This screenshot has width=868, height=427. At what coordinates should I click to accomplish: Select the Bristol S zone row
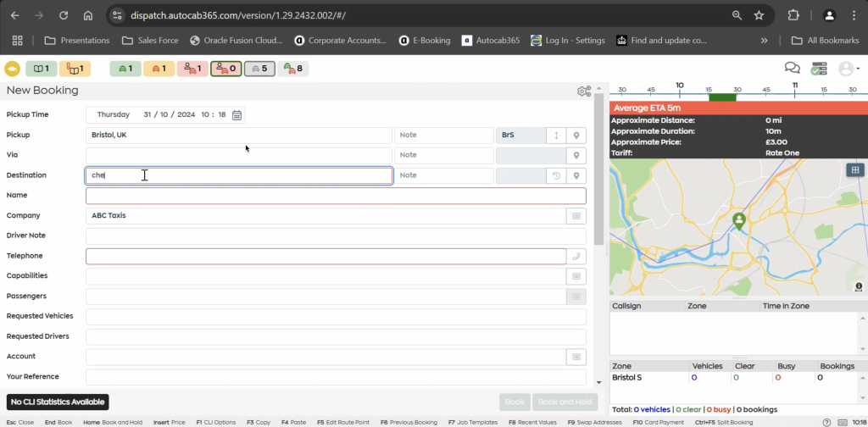734,378
